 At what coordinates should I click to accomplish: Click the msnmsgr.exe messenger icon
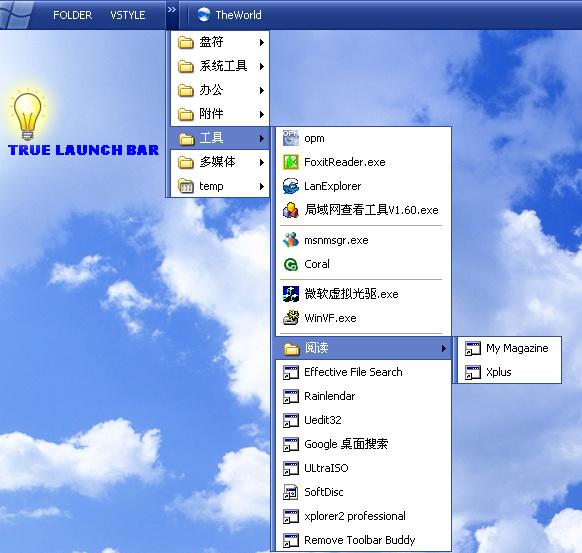point(291,240)
